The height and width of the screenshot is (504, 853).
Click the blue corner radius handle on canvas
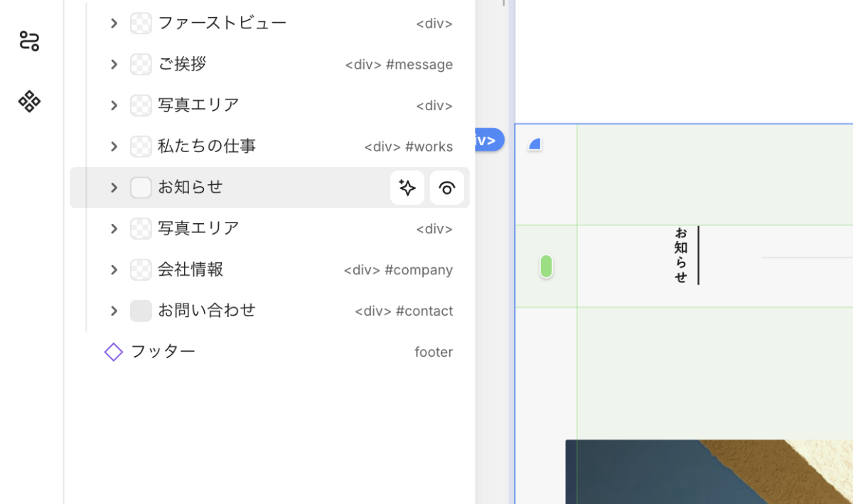coord(535,144)
